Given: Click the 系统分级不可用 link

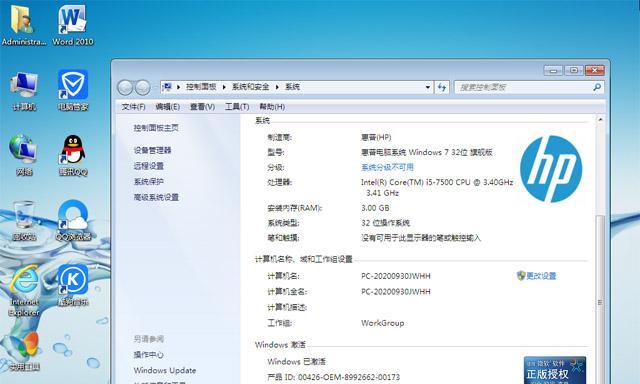Looking at the screenshot, I should click(x=387, y=167).
